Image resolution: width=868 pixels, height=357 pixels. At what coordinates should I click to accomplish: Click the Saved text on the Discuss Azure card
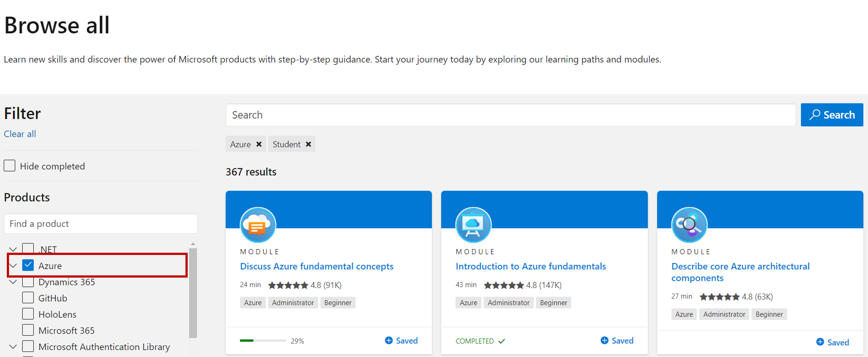tap(407, 341)
